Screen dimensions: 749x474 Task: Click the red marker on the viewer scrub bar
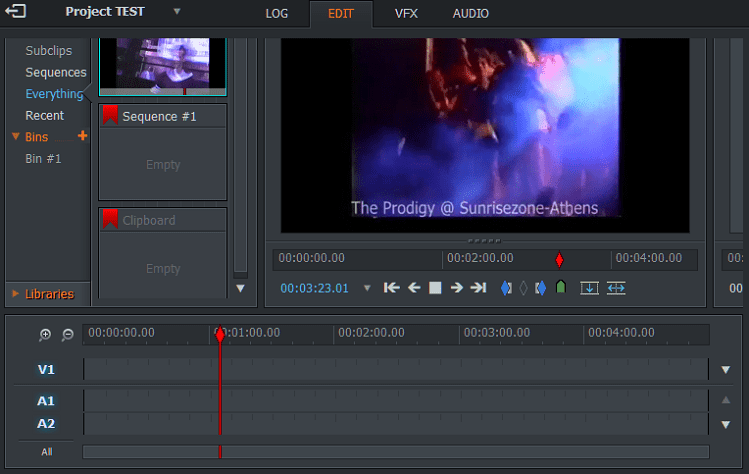click(559, 259)
